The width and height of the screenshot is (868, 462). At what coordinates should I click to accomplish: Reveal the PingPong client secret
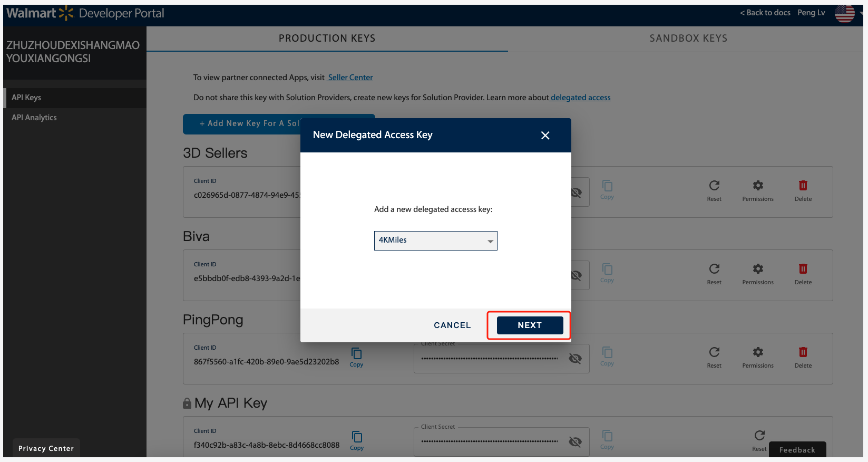click(x=576, y=359)
